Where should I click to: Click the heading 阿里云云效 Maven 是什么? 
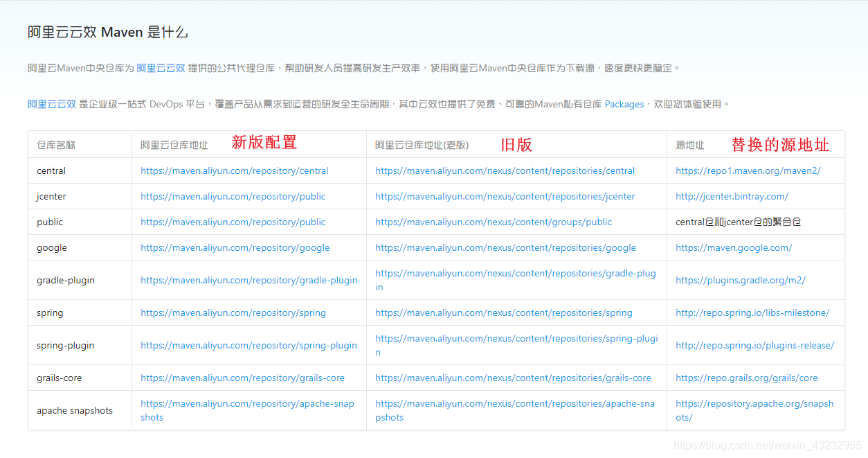[108, 32]
